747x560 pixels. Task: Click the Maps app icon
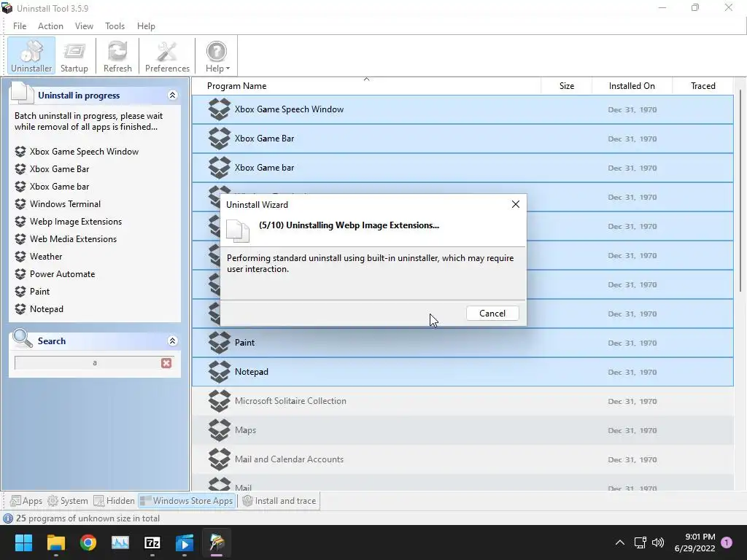219,430
